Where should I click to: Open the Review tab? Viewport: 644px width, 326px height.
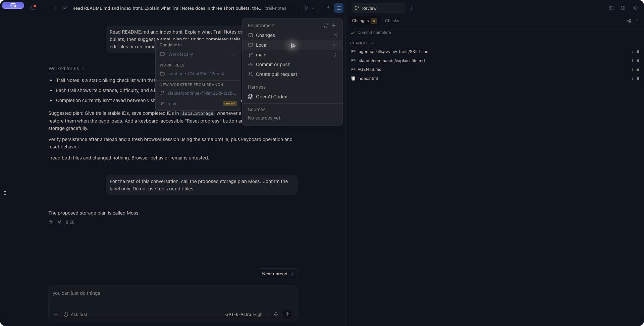[x=378, y=8]
